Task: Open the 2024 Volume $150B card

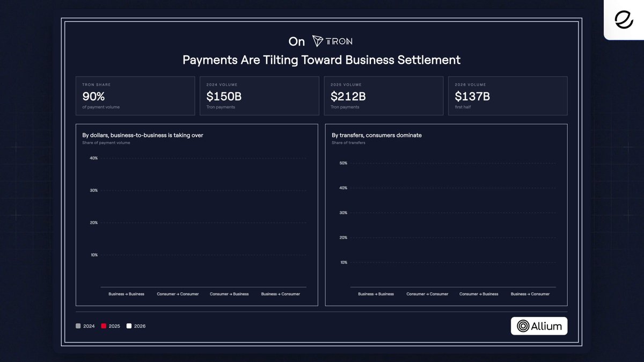Action: (259, 96)
